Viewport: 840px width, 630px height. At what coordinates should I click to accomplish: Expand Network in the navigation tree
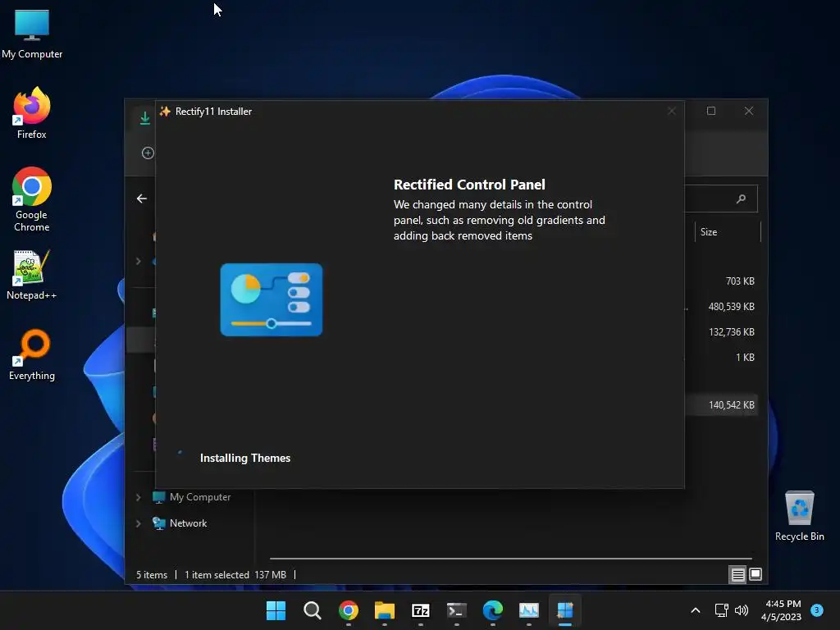[x=138, y=523]
